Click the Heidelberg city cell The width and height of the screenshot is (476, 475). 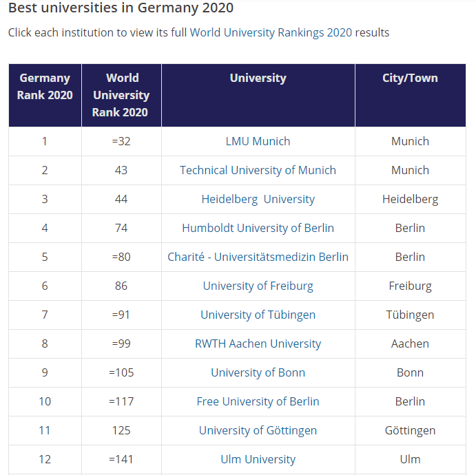click(410, 199)
